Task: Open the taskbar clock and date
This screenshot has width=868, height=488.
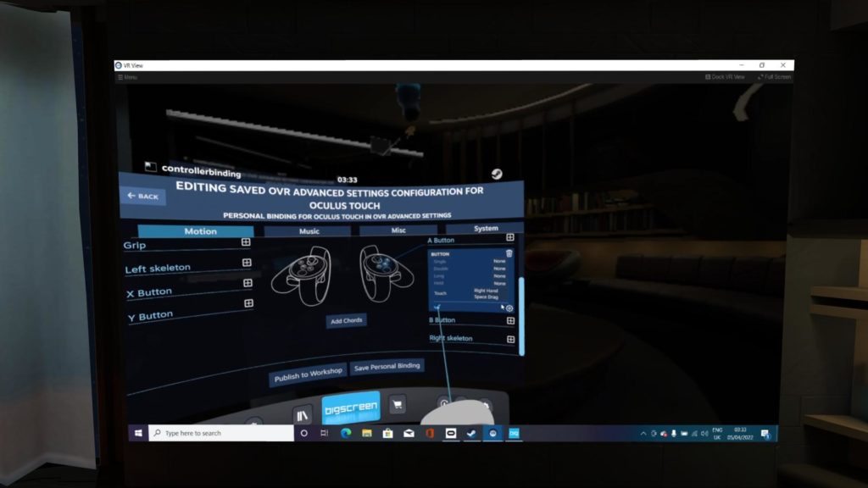Action: click(740, 434)
